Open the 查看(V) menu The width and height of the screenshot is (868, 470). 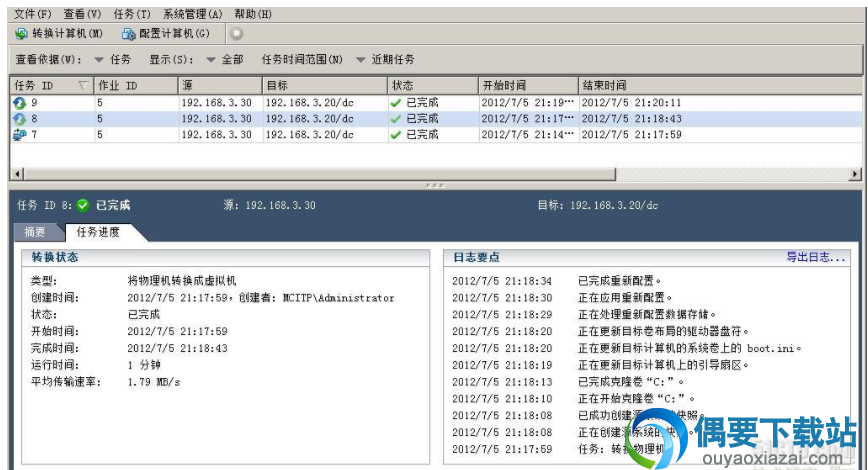(x=82, y=14)
